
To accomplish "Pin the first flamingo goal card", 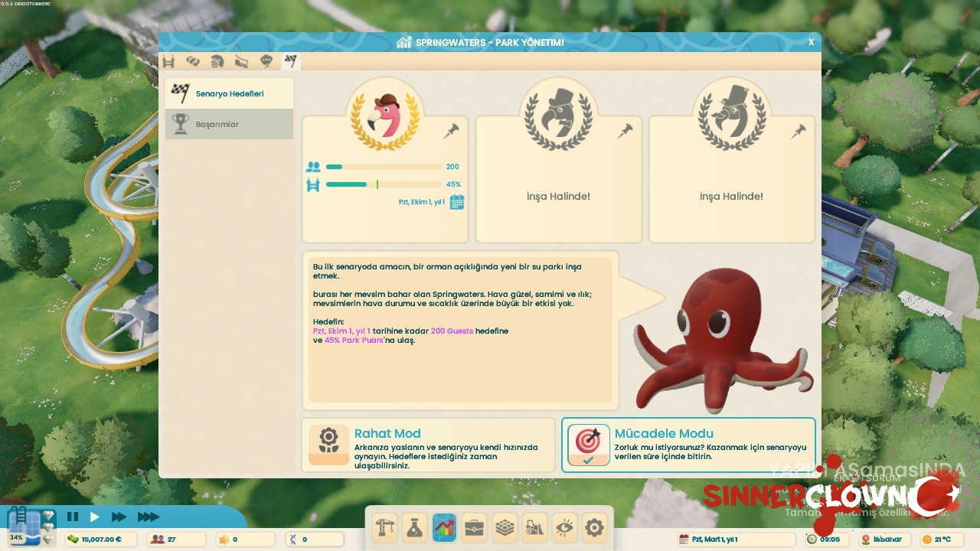I will pos(452,132).
